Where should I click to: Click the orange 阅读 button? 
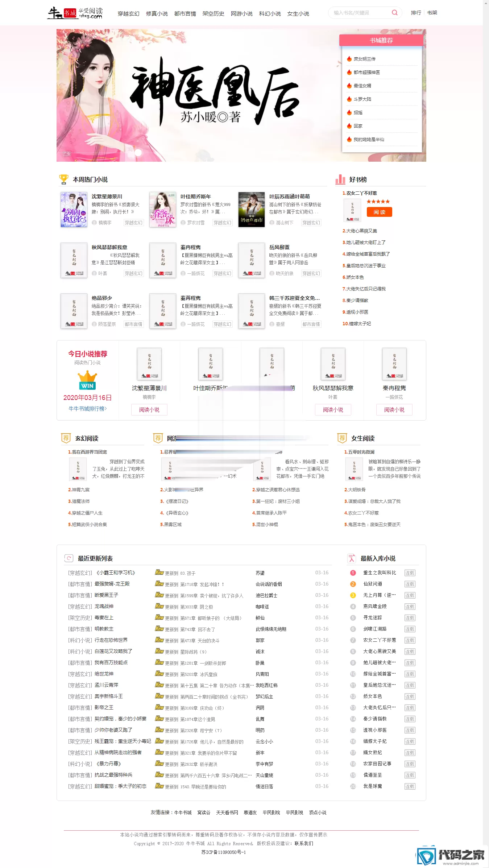pyautogui.click(x=379, y=212)
